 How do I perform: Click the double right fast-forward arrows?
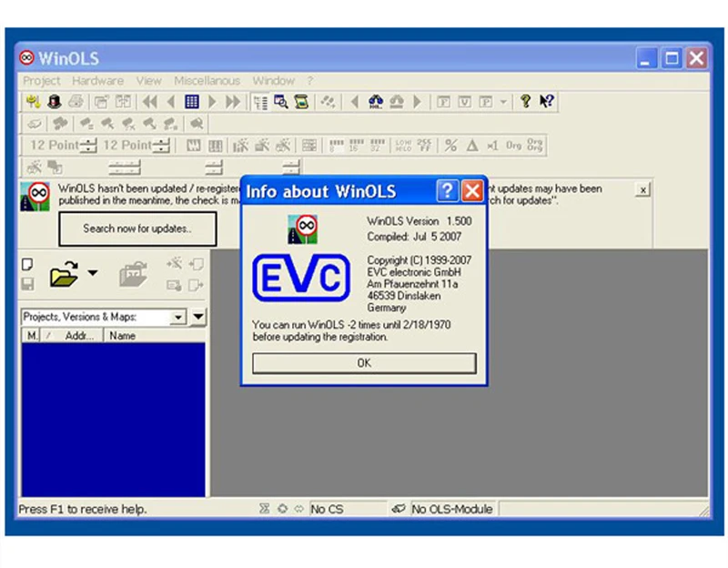pyautogui.click(x=233, y=101)
